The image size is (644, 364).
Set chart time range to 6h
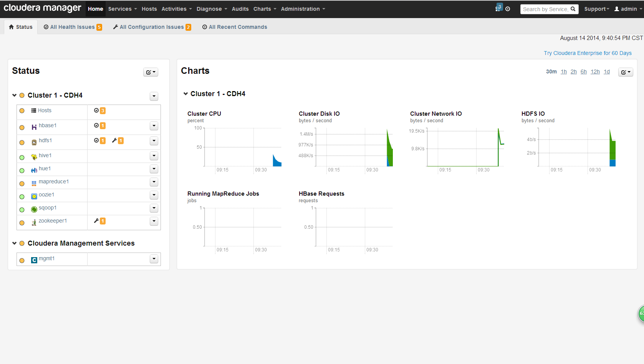pyautogui.click(x=584, y=71)
